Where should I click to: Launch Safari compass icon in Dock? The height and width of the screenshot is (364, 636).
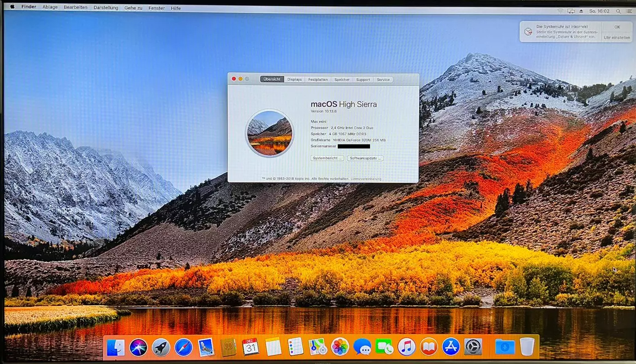click(183, 347)
